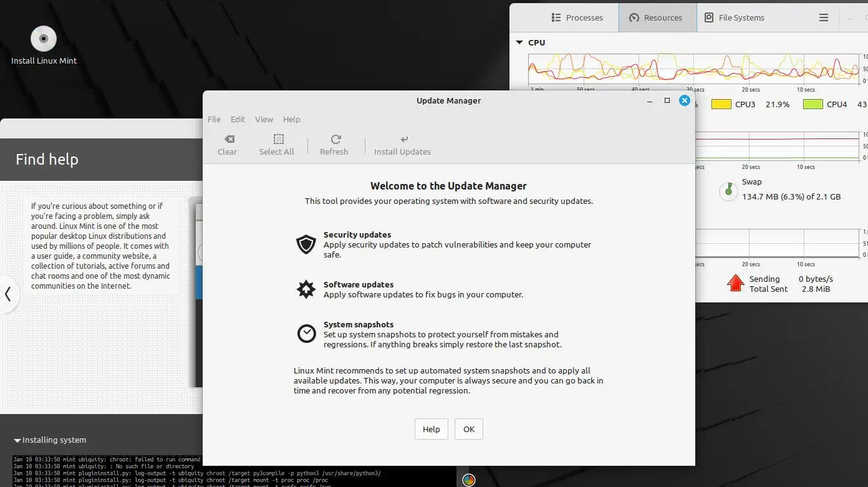Click the "Software updates" heading text
Viewport: 868px width, 487px height.
(x=359, y=284)
